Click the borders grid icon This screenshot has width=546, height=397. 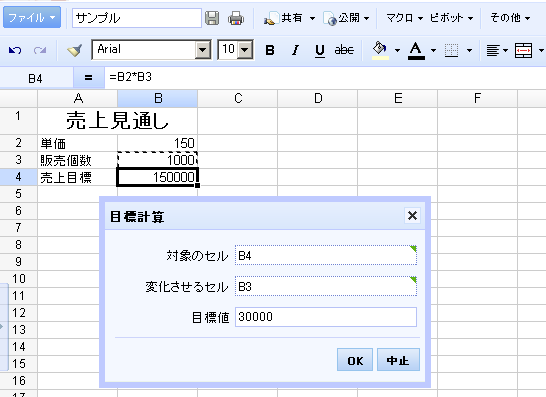(451, 50)
